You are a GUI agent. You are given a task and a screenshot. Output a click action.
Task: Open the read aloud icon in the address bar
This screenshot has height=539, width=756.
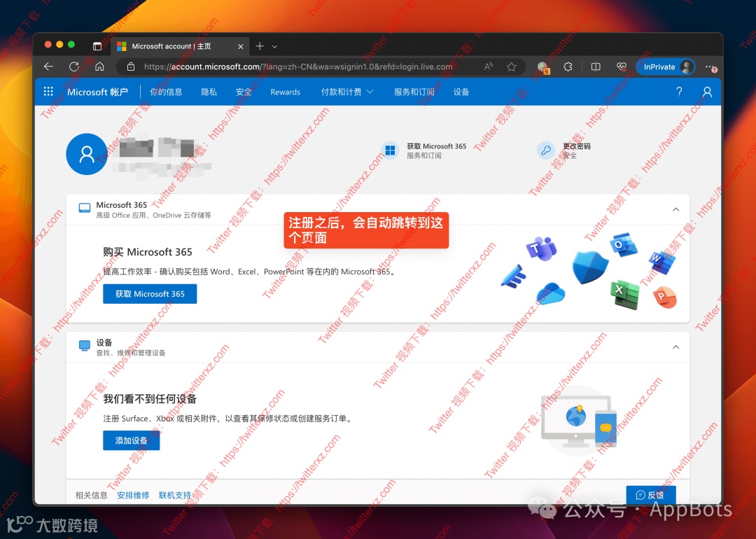pyautogui.click(x=489, y=66)
